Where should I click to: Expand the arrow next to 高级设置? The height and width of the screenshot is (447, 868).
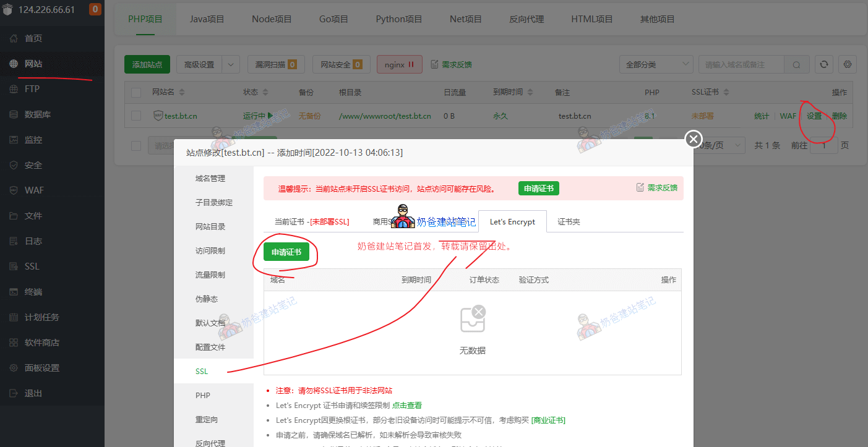[x=230, y=64]
